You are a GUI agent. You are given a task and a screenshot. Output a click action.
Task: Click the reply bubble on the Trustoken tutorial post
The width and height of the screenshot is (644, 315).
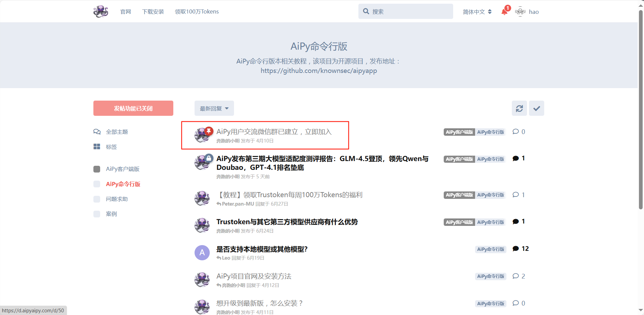[519, 195]
